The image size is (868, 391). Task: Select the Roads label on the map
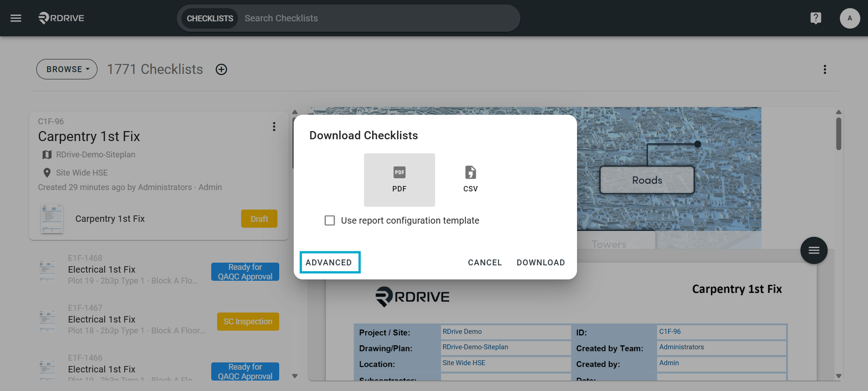(647, 180)
